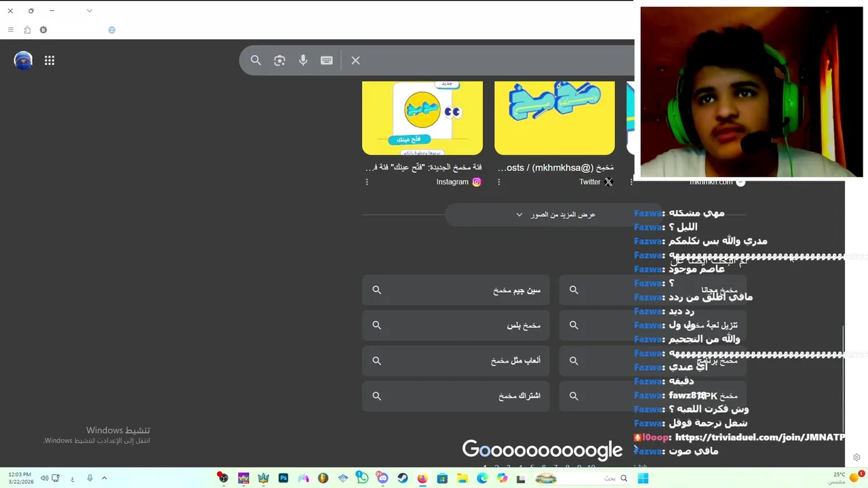Open WhatsApp from the taskbar

[x=363, y=479]
